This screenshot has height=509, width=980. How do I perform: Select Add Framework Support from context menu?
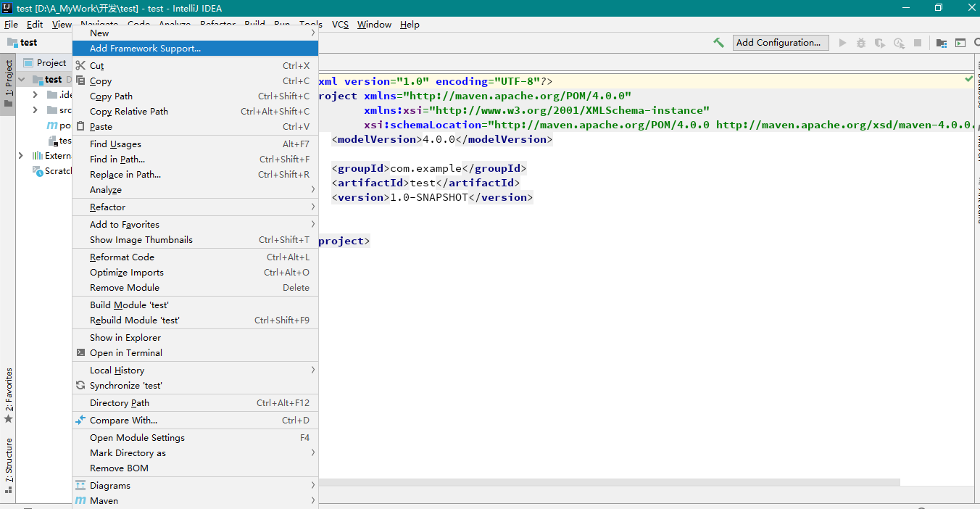pyautogui.click(x=145, y=49)
